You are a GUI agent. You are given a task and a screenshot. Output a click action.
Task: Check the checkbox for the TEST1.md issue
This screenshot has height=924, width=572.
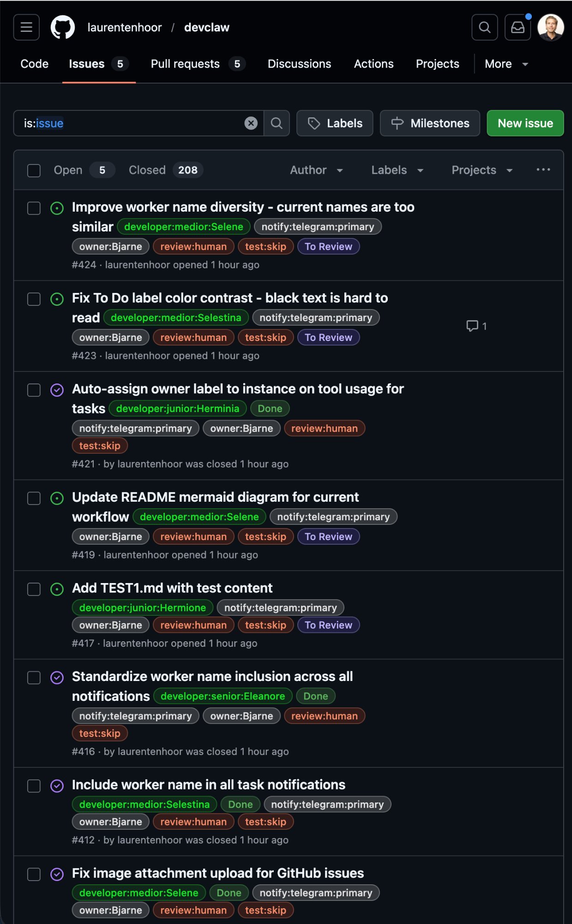[x=34, y=590]
